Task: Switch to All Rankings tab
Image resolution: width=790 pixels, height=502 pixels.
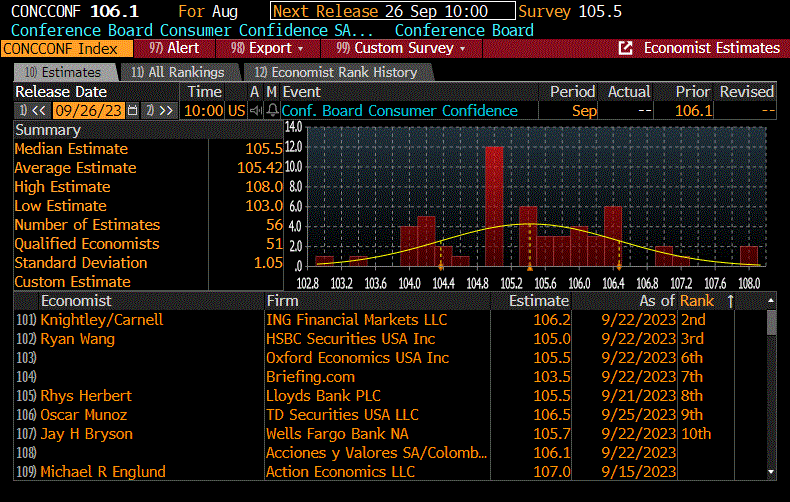Action: coord(177,73)
